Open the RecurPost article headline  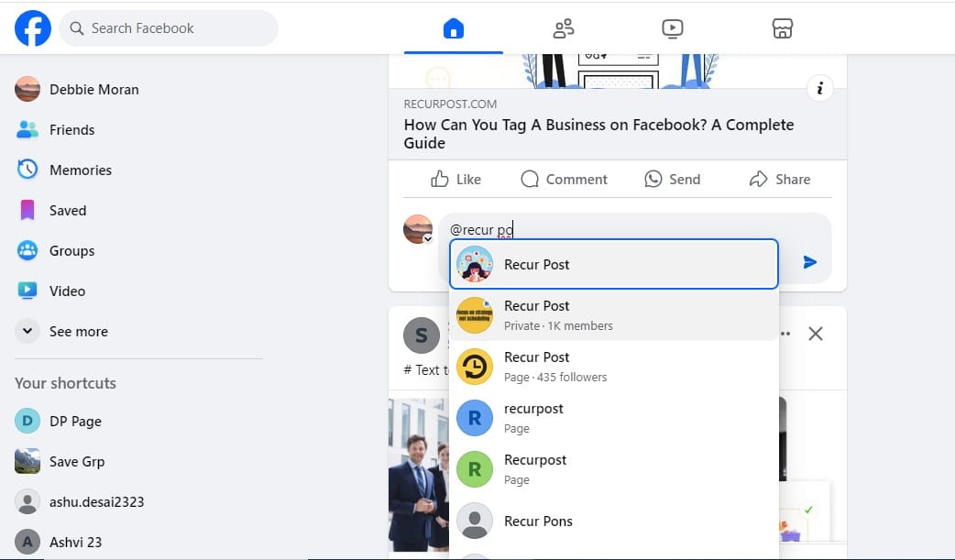pyautogui.click(x=598, y=134)
